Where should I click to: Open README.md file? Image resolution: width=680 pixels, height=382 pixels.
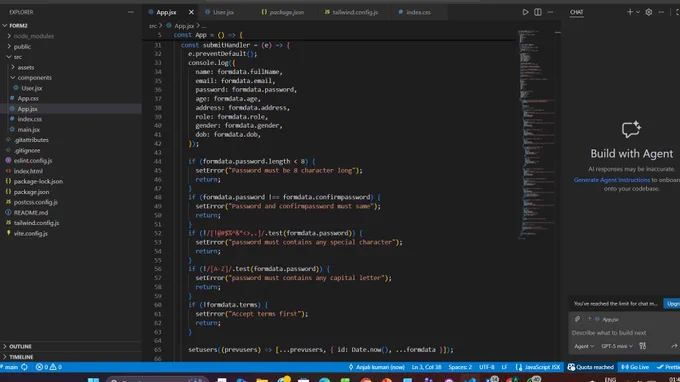(x=31, y=212)
